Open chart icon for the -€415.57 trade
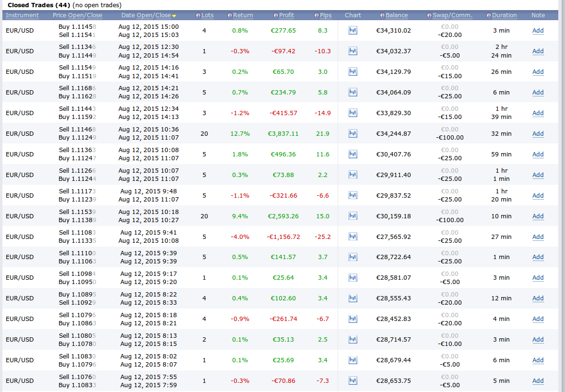Image resolution: width=565 pixels, height=392 pixels. 353,113
